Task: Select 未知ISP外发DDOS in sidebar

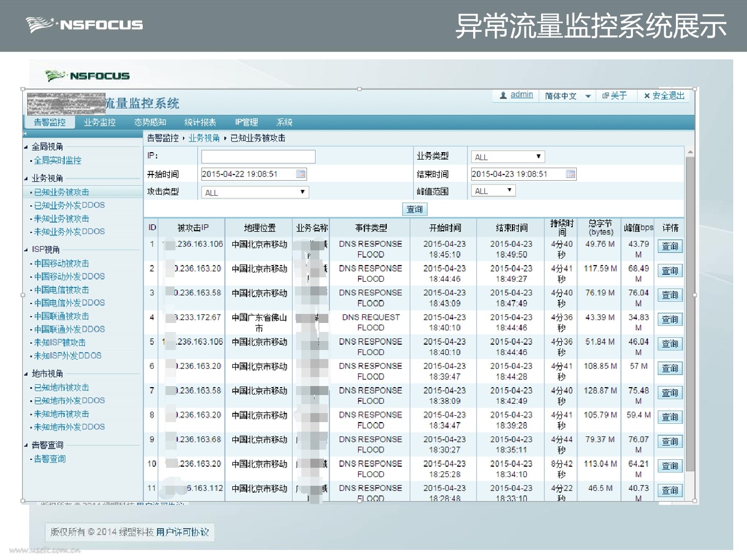Action: click(x=67, y=355)
